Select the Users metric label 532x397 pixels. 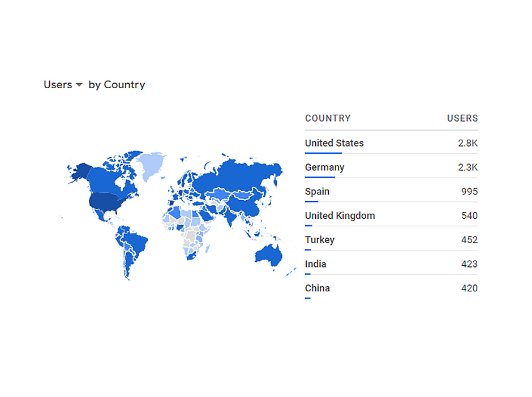click(x=58, y=85)
